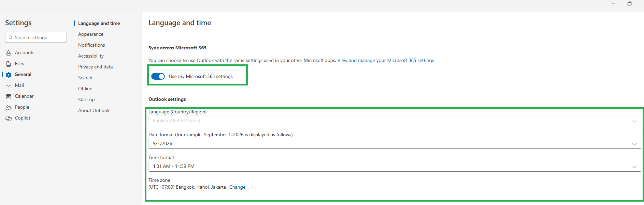Click the 'Language and time' page title
Image resolution: width=644 pixels, height=205 pixels.
pyautogui.click(x=180, y=23)
